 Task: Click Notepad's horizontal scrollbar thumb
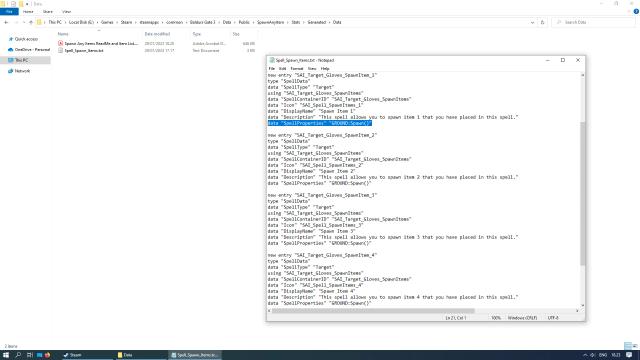[x=373, y=311]
